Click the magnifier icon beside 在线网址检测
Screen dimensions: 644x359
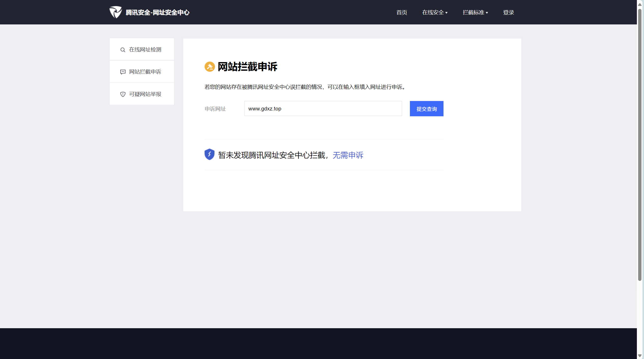[x=123, y=50]
